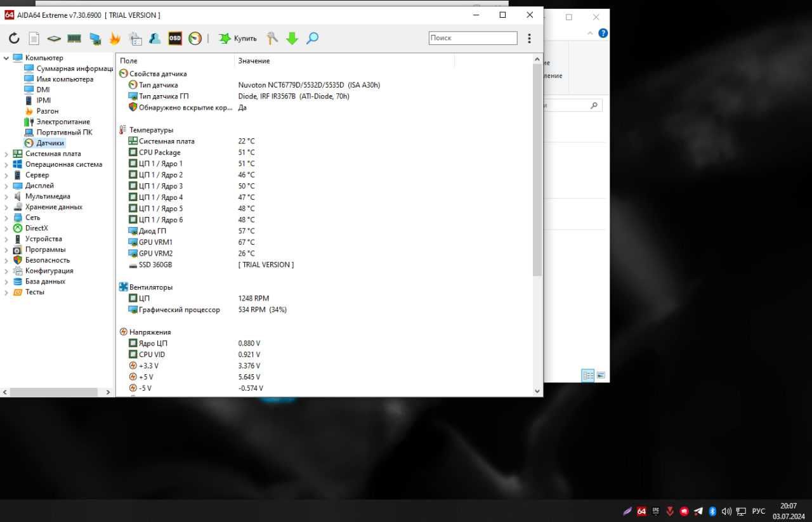Expand the Устройства tree node
This screenshot has width=812, height=522.
(x=6, y=239)
